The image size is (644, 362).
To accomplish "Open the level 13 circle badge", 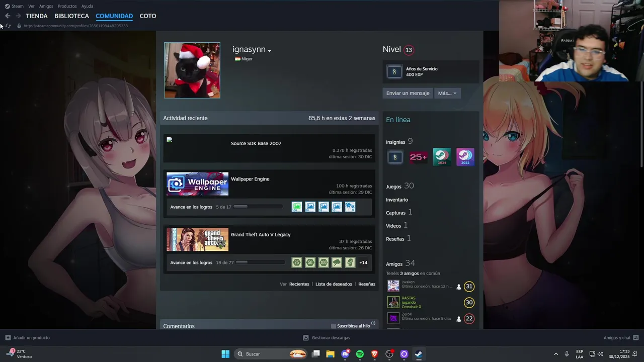I will pyautogui.click(x=409, y=50).
